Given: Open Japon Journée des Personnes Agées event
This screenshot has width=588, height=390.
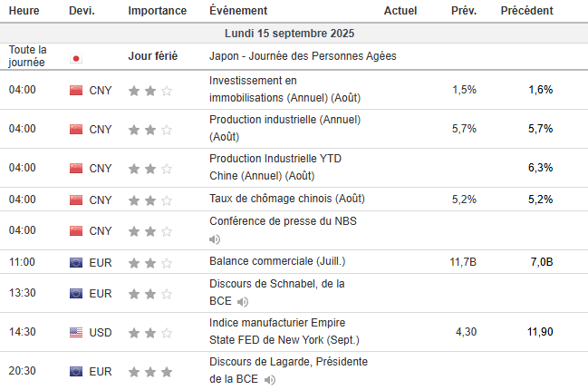Looking at the screenshot, I should tap(302, 56).
